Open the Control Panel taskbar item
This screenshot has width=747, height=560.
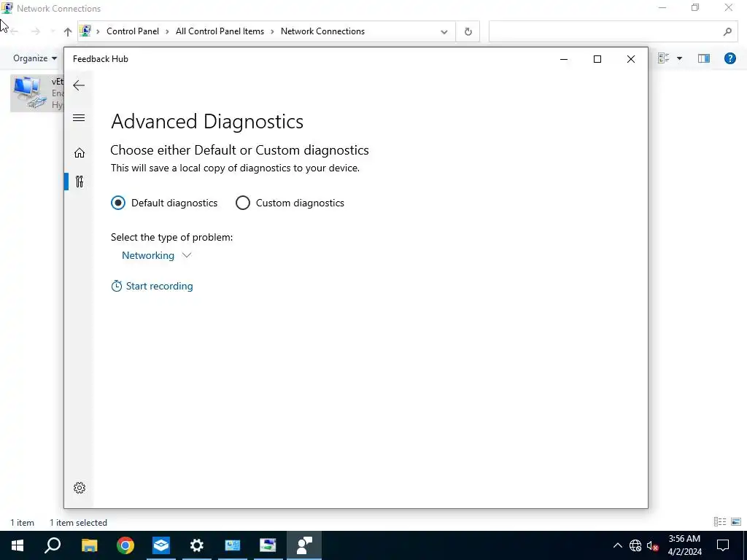pos(233,545)
